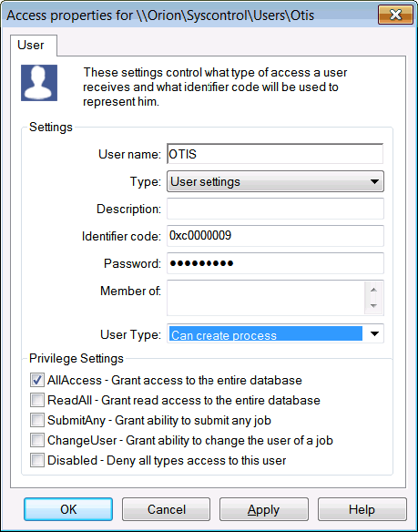
Task: Click the Cancel button
Action: [167, 509]
